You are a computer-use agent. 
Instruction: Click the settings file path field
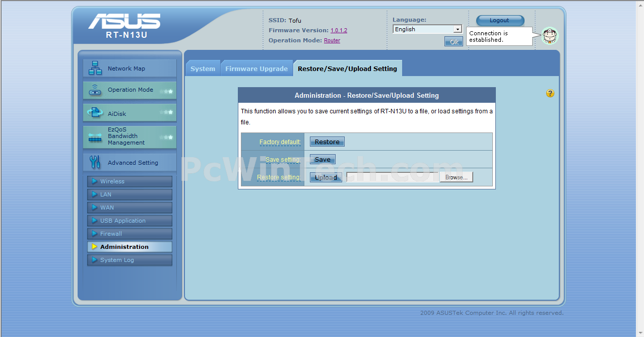(x=393, y=177)
